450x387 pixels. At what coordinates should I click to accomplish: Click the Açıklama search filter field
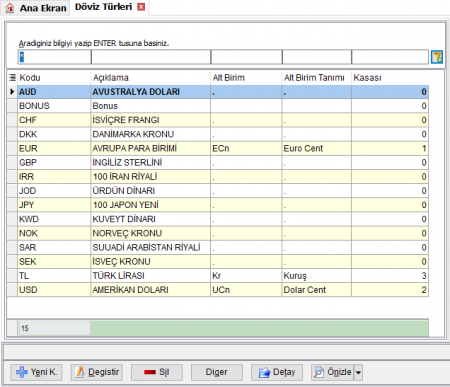[151, 57]
